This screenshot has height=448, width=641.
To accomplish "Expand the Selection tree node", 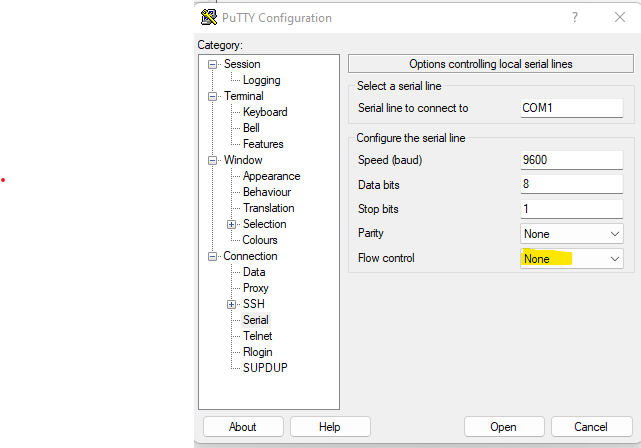I will (232, 224).
